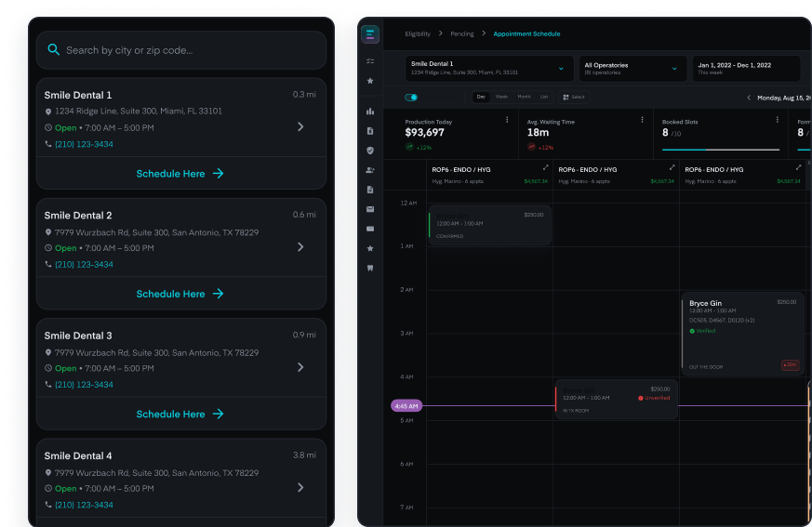Click the search magnifier icon
812x527 pixels.
(53, 49)
